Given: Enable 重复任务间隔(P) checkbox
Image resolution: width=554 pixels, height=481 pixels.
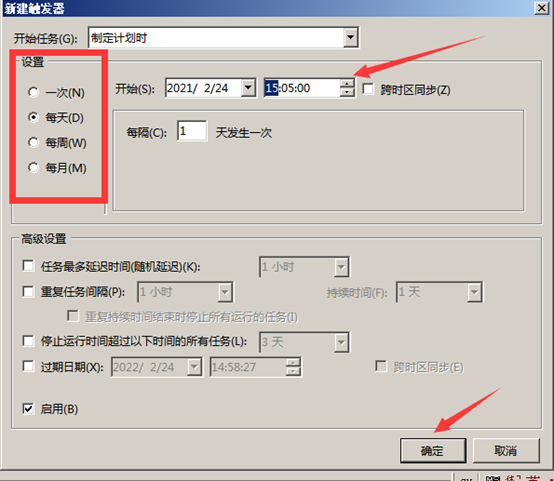Looking at the screenshot, I should 28,292.
